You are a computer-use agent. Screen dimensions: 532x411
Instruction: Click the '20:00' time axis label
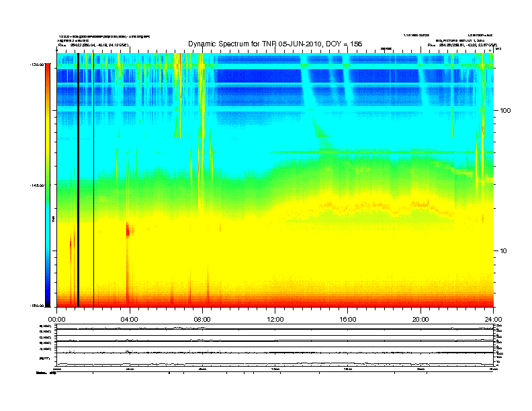click(420, 320)
